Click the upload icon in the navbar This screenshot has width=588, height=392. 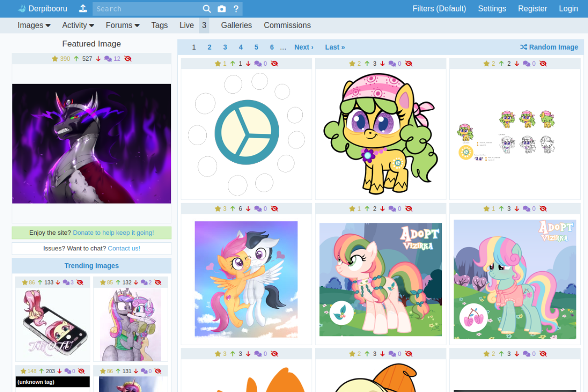click(83, 8)
